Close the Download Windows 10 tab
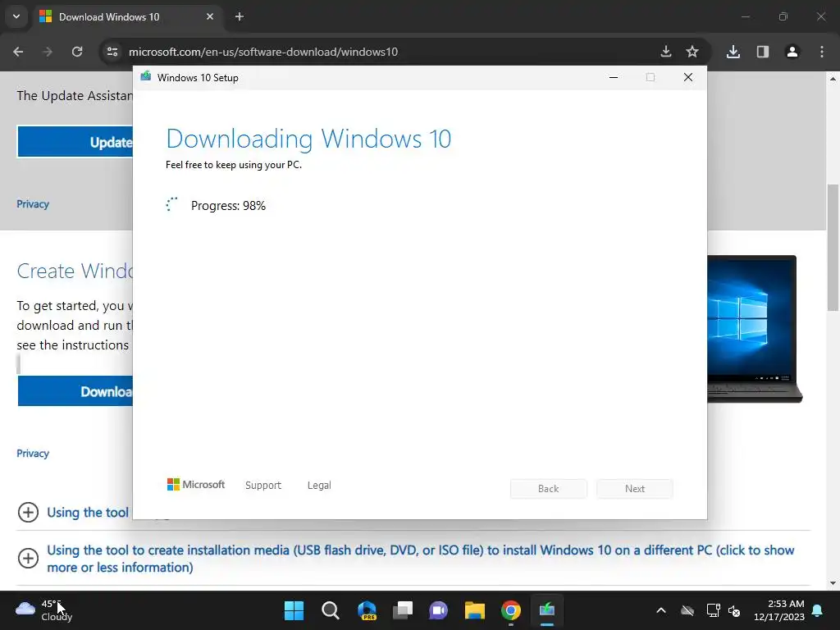The image size is (840, 630). [x=210, y=16]
